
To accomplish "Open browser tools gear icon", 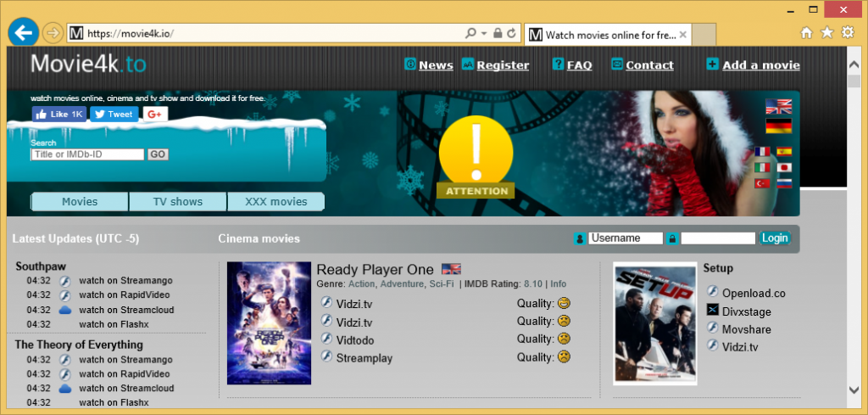I will tap(847, 33).
